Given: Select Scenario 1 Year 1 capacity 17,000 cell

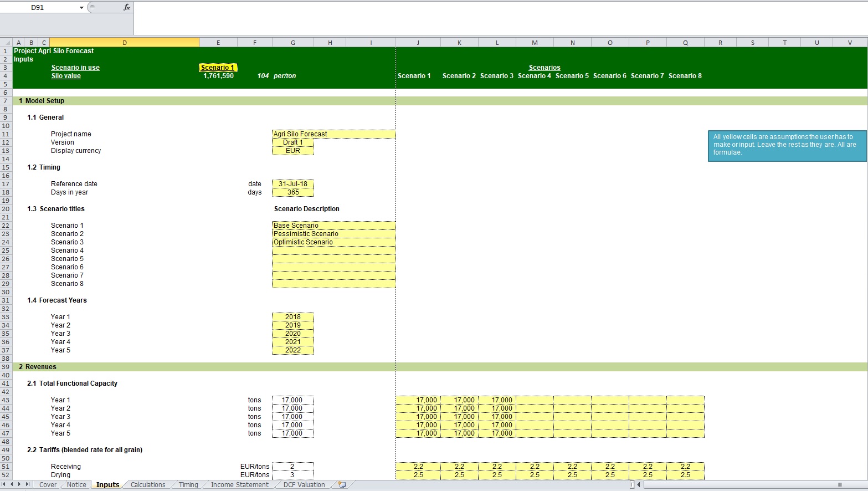Looking at the screenshot, I should pos(418,400).
